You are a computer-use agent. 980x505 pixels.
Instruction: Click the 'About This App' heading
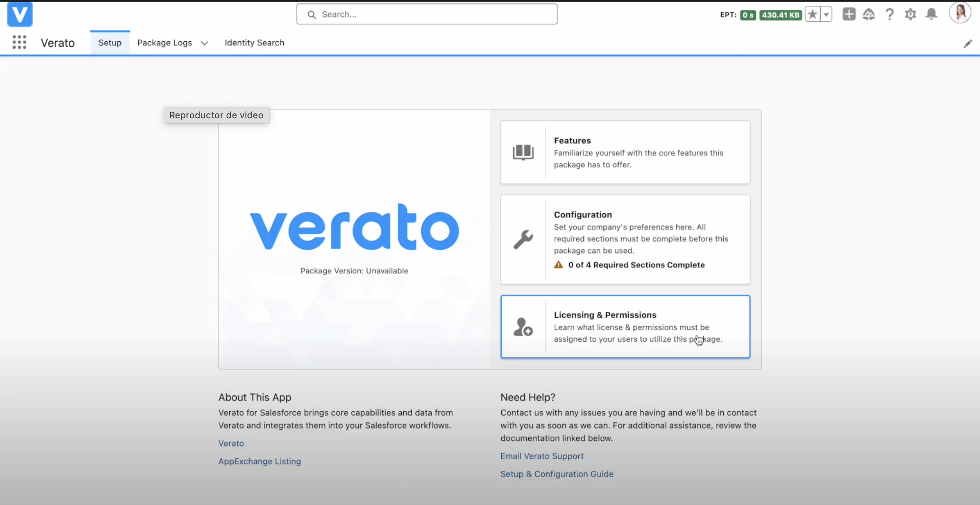click(x=255, y=397)
